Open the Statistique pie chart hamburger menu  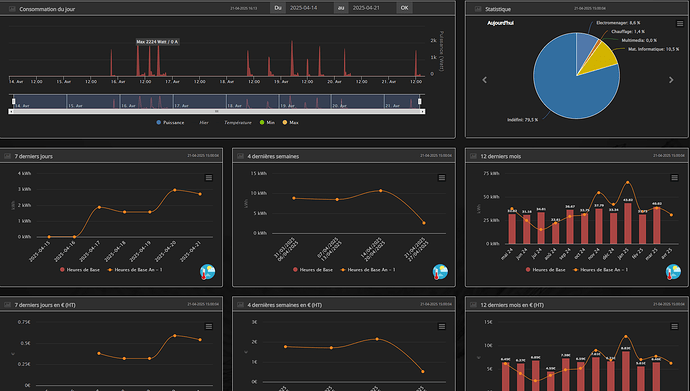tap(679, 24)
